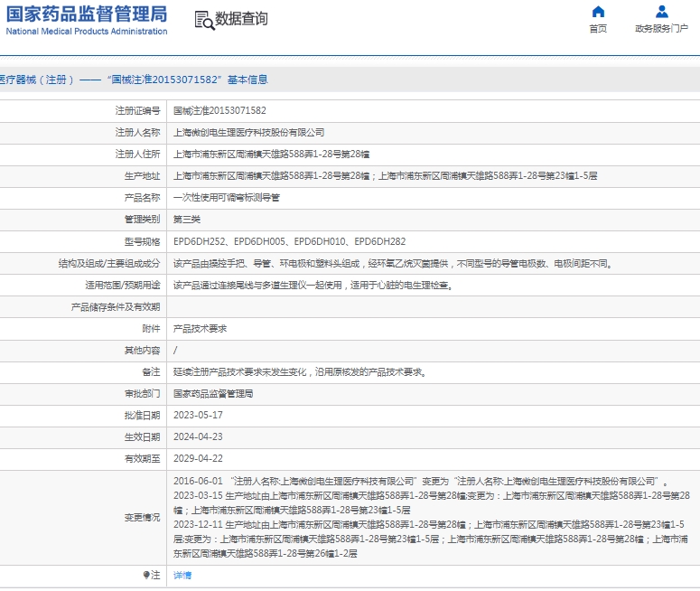Click the 2023-03-15 change record line
700x591 pixels.
tap(431, 502)
